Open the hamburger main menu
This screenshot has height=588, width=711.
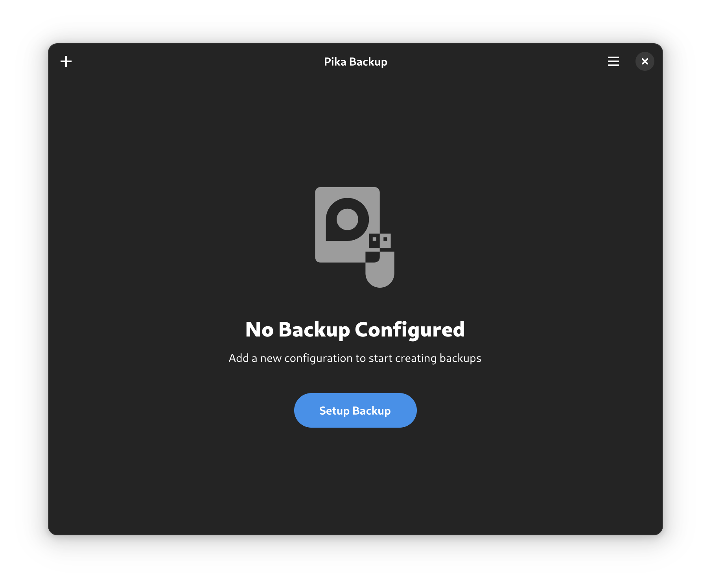pyautogui.click(x=613, y=61)
